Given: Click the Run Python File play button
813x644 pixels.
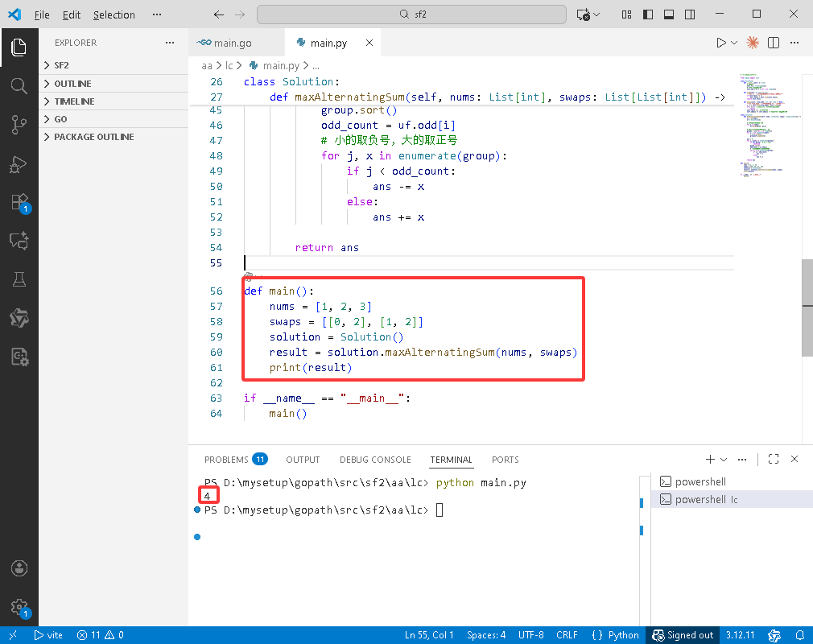Looking at the screenshot, I should pyautogui.click(x=720, y=43).
